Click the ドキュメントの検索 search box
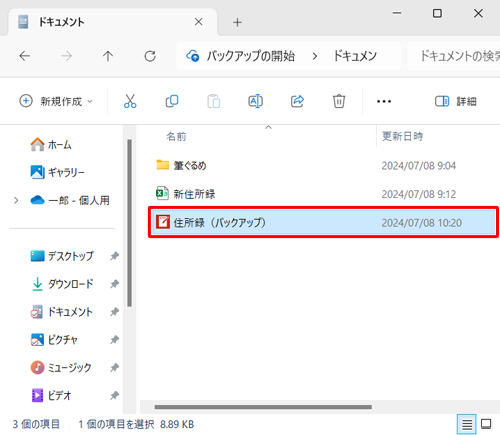The image size is (500, 435). point(454,56)
